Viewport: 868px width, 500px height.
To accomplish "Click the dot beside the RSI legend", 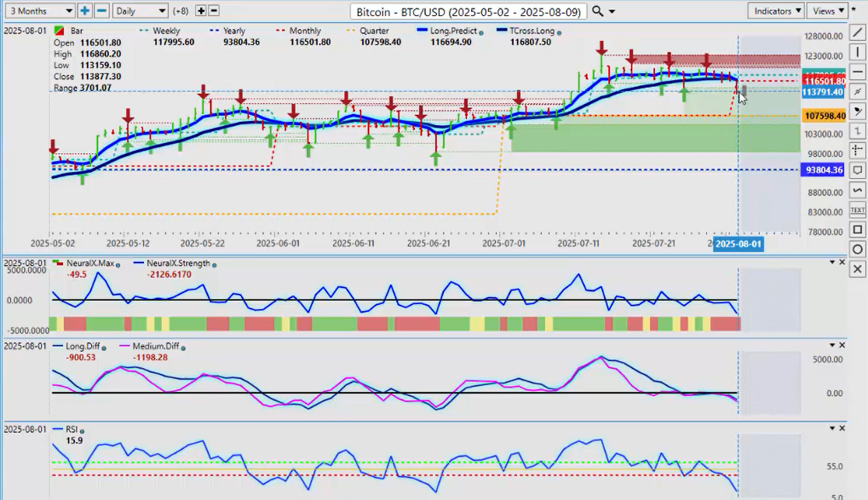I will [83, 430].
